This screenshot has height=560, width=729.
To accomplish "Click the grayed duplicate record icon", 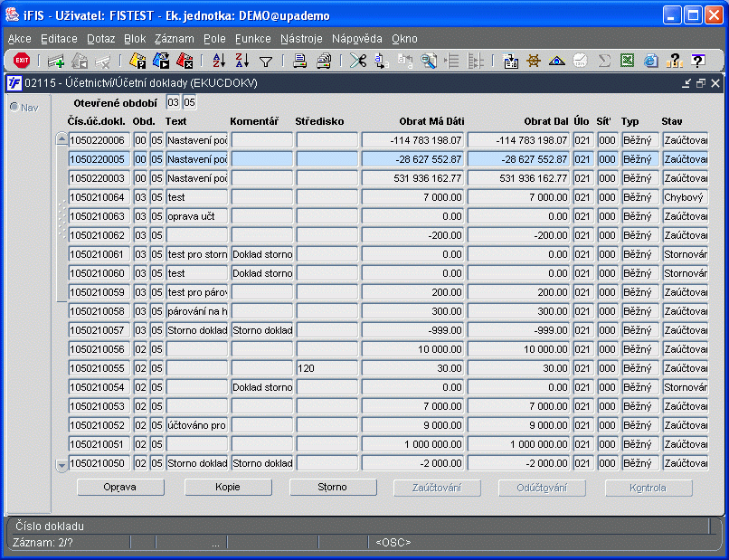I will (80, 61).
